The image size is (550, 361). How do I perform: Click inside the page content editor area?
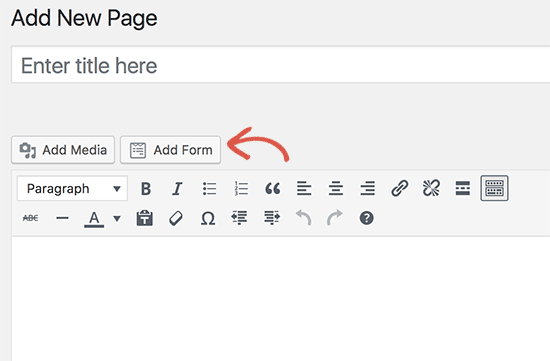[x=281, y=299]
